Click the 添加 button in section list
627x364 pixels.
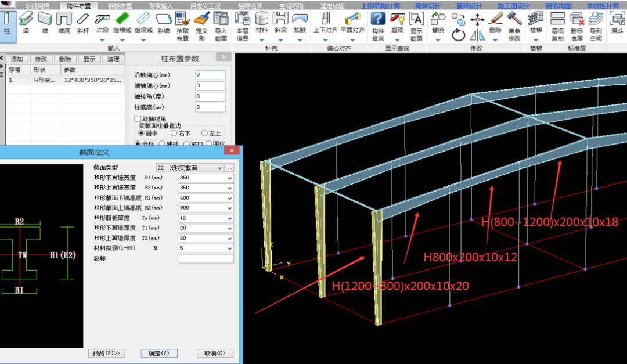17,59
